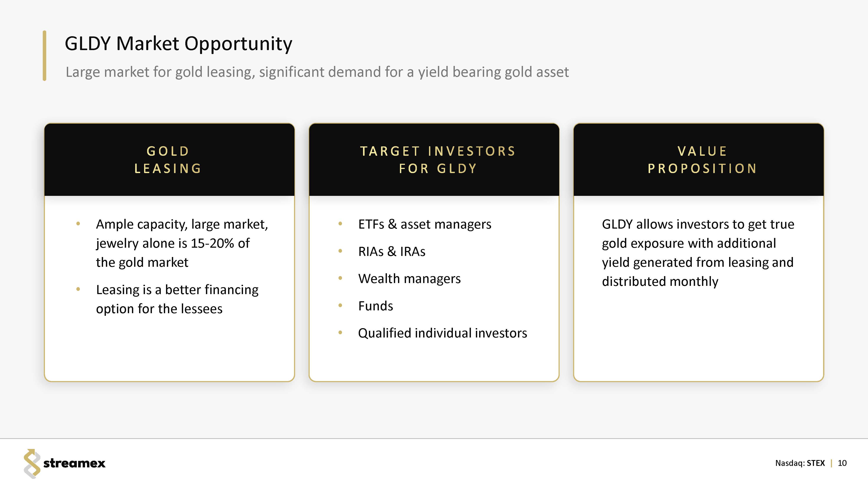868x488 pixels.
Task: Click the gold separator before page number
Action: tap(832, 463)
